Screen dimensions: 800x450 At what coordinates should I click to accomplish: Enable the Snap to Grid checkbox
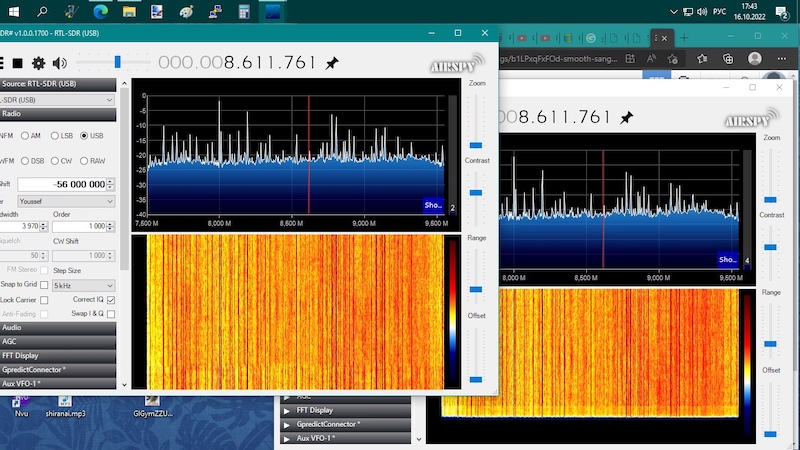(x=44, y=285)
